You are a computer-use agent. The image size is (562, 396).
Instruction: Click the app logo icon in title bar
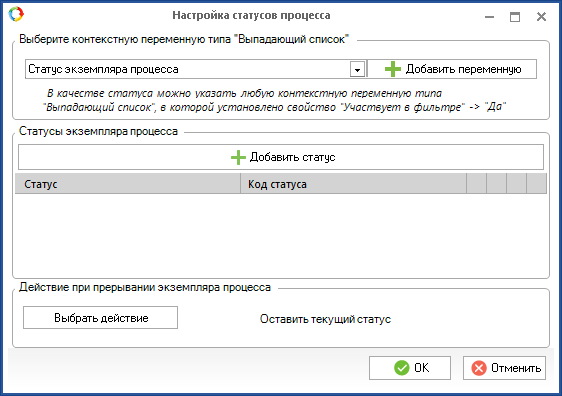(16, 14)
